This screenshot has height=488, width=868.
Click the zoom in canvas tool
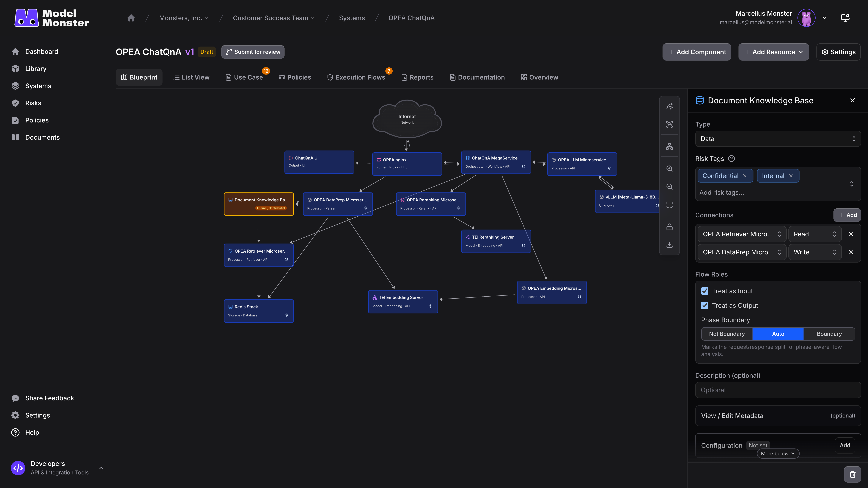(670, 169)
